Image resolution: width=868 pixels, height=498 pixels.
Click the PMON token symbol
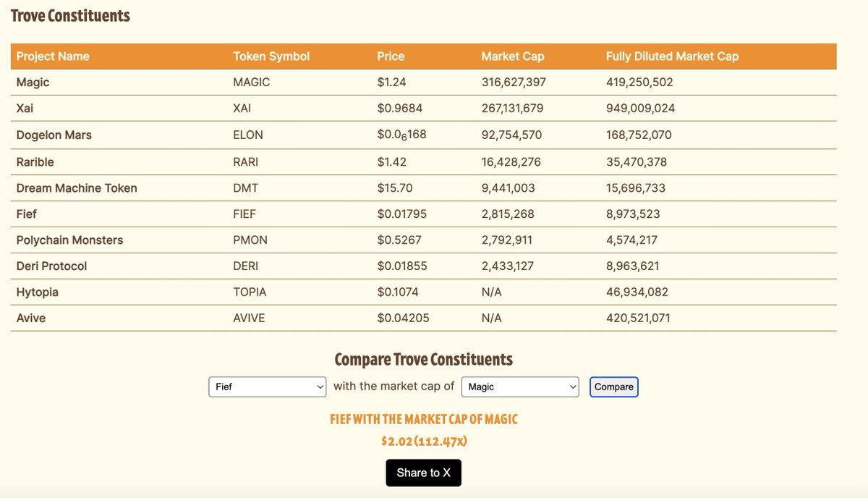[x=250, y=240]
